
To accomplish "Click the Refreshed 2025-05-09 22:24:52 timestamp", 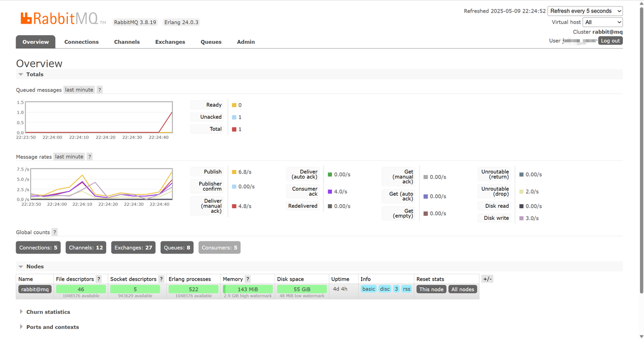I will pos(505,11).
